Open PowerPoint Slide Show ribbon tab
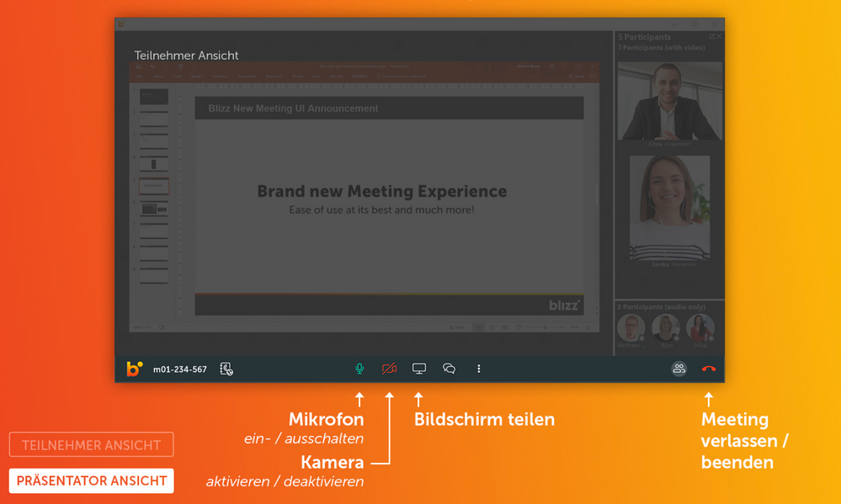 [x=274, y=77]
